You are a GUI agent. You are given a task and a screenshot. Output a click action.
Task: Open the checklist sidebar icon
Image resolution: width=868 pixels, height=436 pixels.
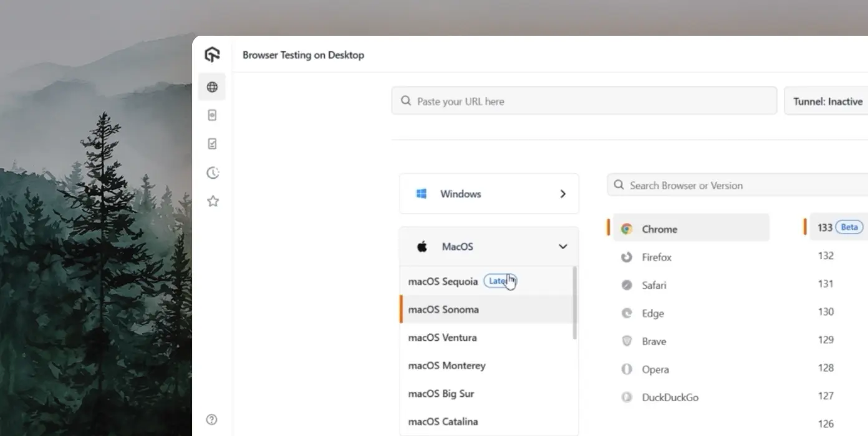point(212,144)
